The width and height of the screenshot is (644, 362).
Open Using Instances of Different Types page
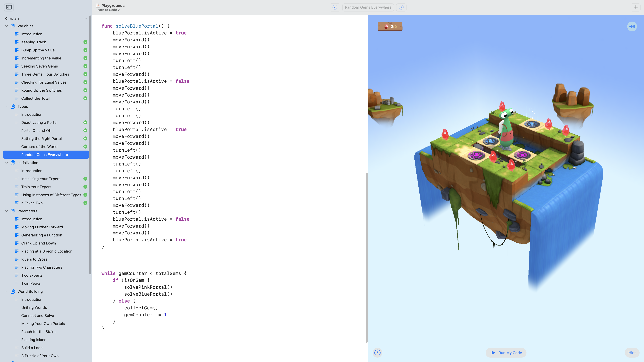pos(46,195)
